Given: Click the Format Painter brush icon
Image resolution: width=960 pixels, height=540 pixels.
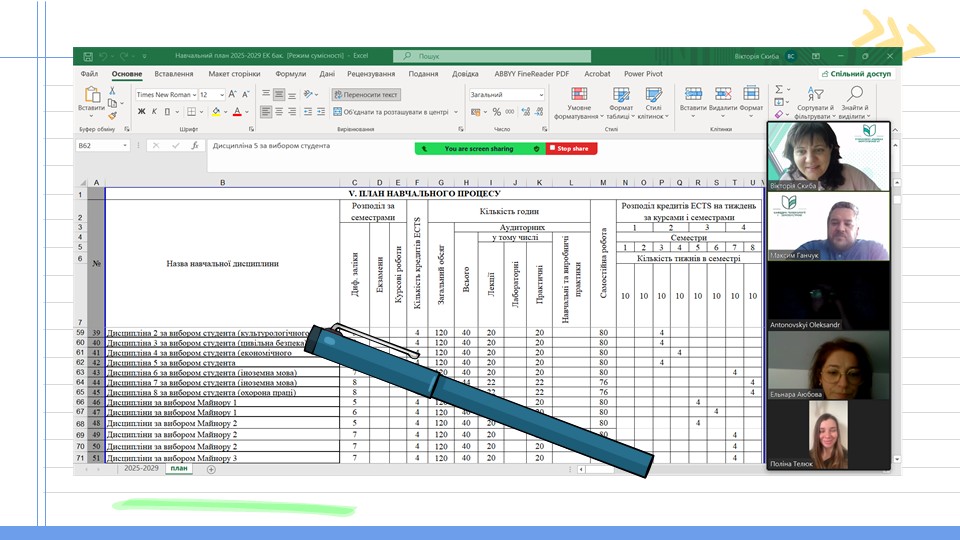Looking at the screenshot, I should [113, 116].
